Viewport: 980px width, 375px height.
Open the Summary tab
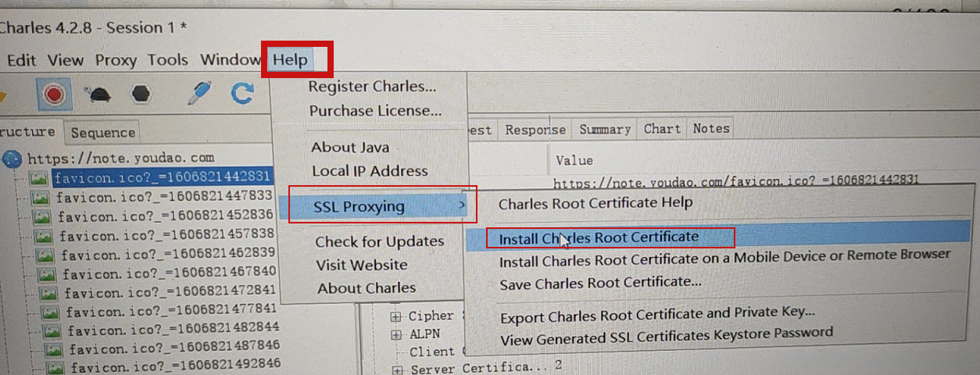605,129
